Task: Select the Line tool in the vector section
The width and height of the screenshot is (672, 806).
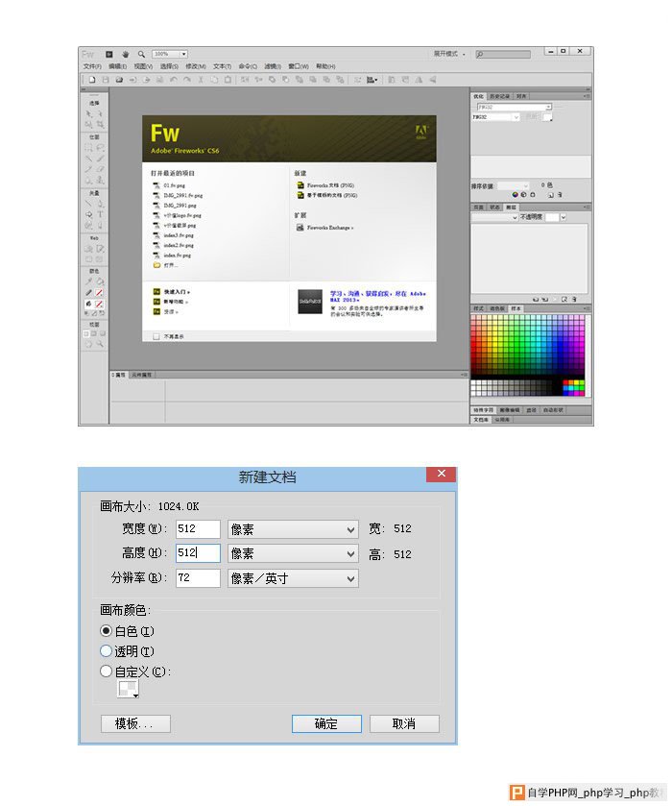Action: pyautogui.click(x=89, y=204)
